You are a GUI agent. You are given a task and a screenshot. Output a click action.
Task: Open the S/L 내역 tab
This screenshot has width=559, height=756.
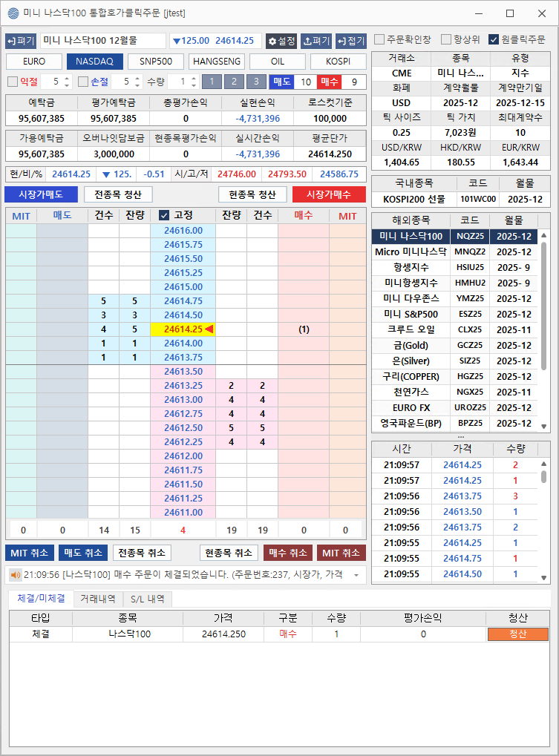[x=148, y=599]
